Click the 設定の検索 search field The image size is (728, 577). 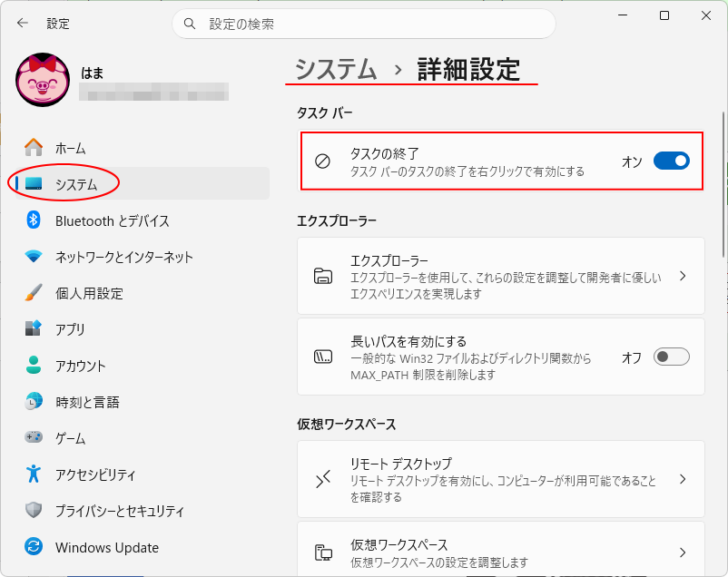(364, 23)
